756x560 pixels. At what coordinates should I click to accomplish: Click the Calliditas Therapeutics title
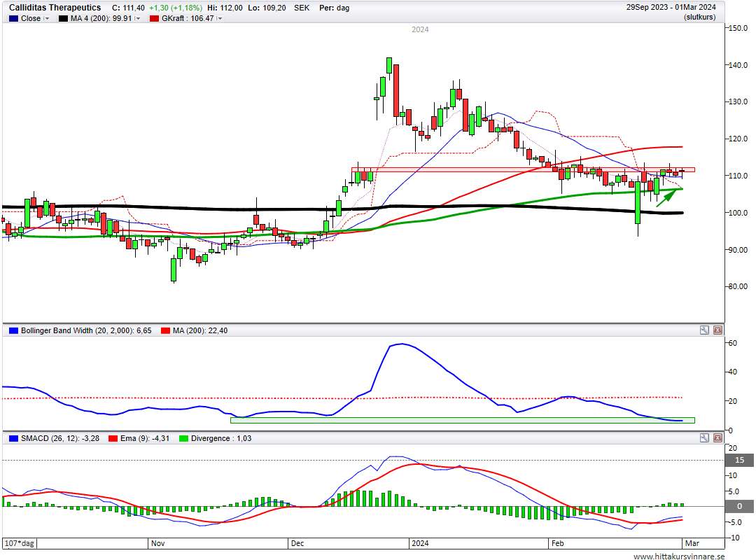(55, 8)
